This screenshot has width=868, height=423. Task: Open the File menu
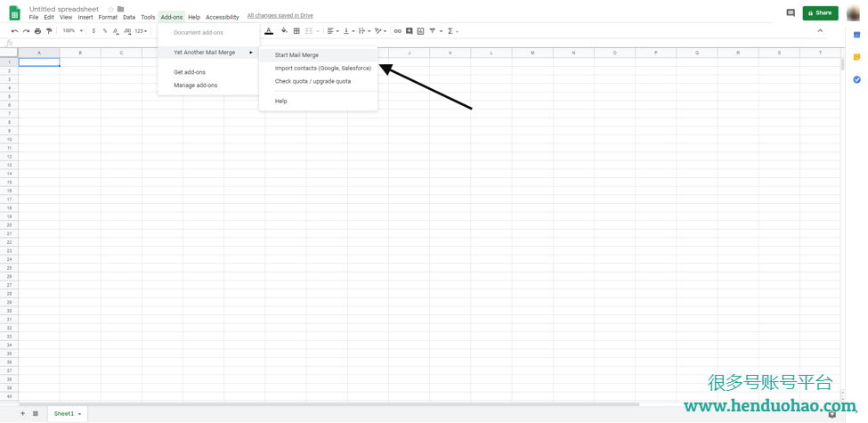pos(34,17)
